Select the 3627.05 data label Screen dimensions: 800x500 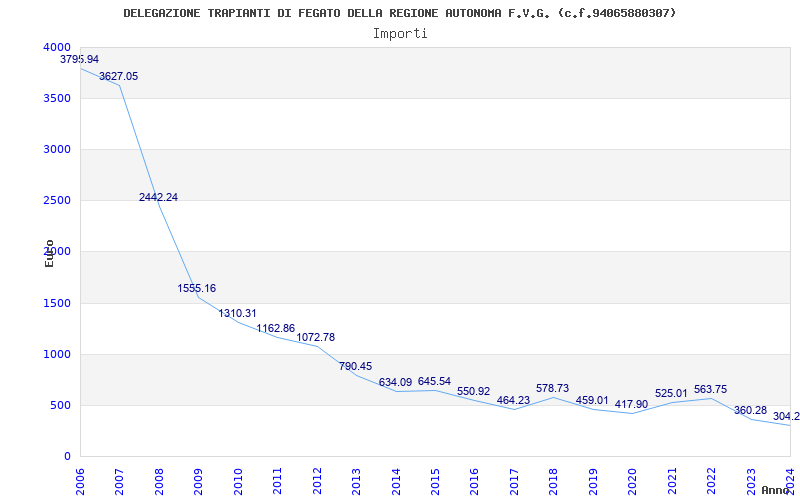tap(118, 77)
